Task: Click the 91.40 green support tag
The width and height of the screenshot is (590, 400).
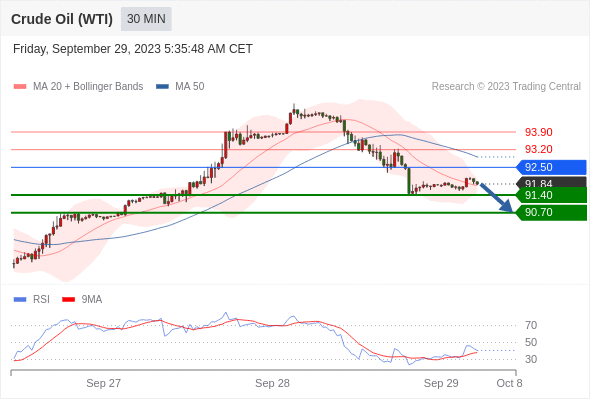Action: click(x=551, y=195)
